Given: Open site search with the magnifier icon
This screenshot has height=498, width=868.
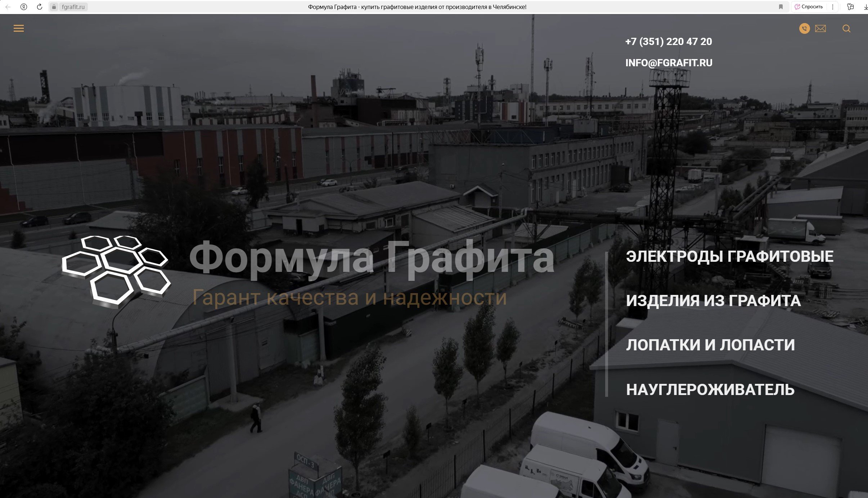Looking at the screenshot, I should (846, 29).
